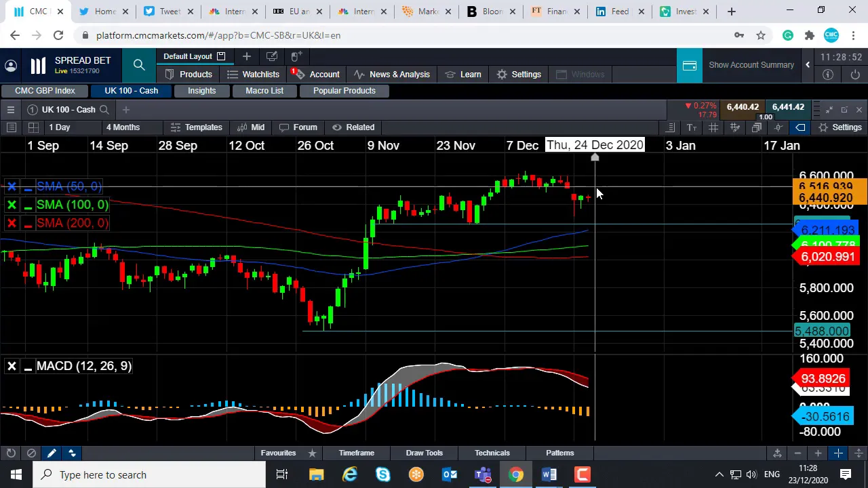
Task: Click the grid eyedropper color icon
Action: (x=735, y=127)
